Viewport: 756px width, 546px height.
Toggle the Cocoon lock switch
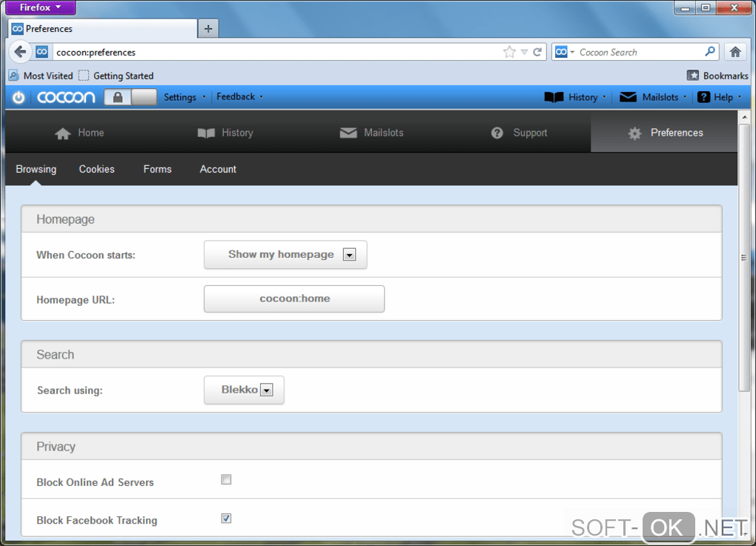(130, 97)
